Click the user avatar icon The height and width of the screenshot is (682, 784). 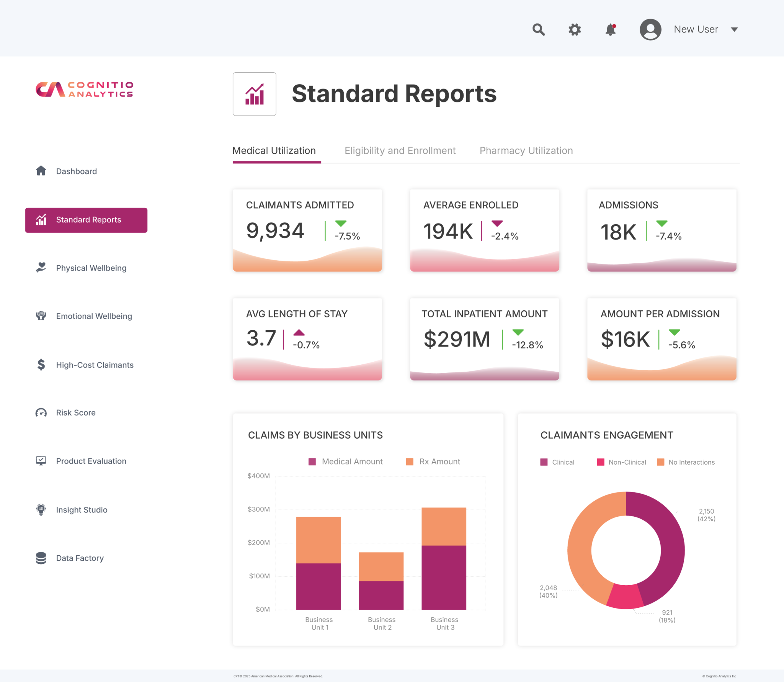[x=650, y=29]
